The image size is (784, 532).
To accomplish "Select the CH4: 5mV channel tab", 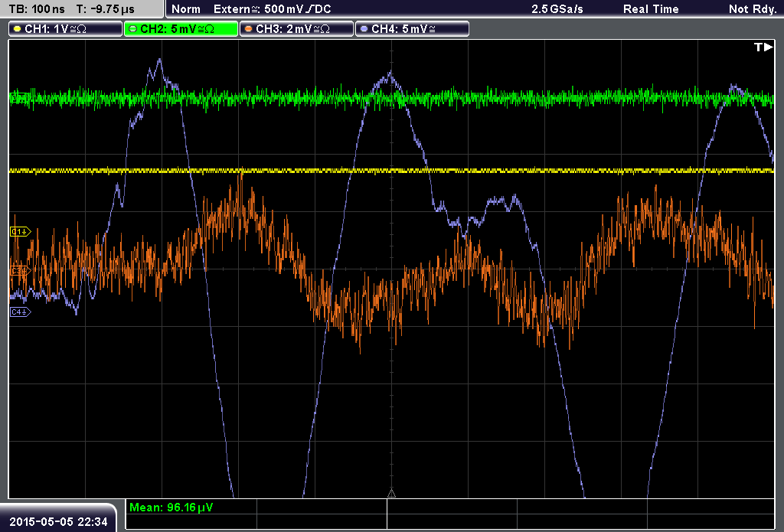I will click(x=412, y=29).
